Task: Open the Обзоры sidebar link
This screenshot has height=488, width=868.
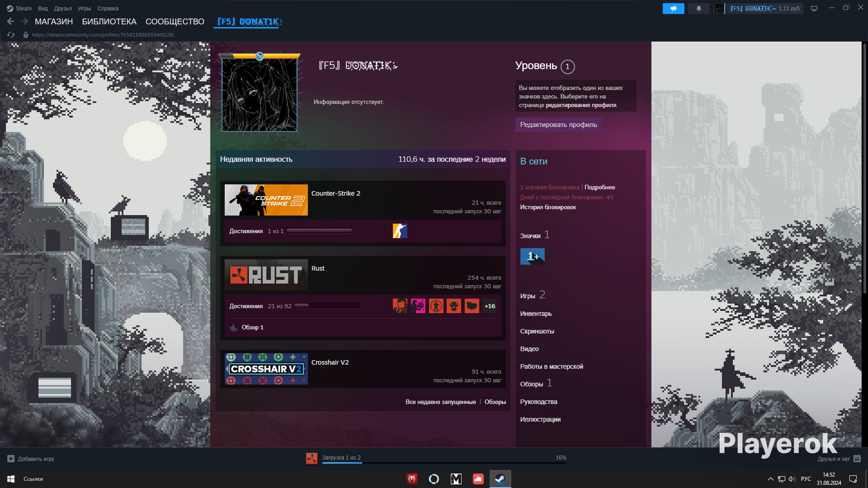Action: pyautogui.click(x=532, y=384)
